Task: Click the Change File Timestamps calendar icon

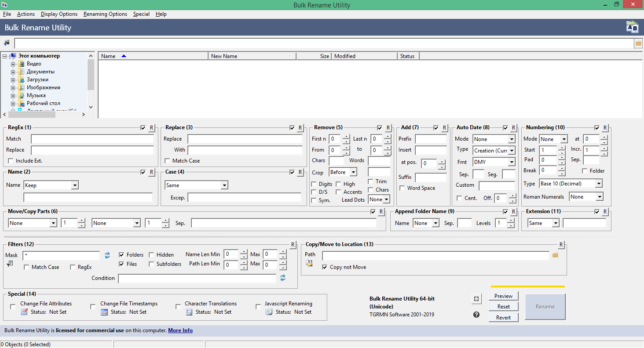Action: (104, 312)
